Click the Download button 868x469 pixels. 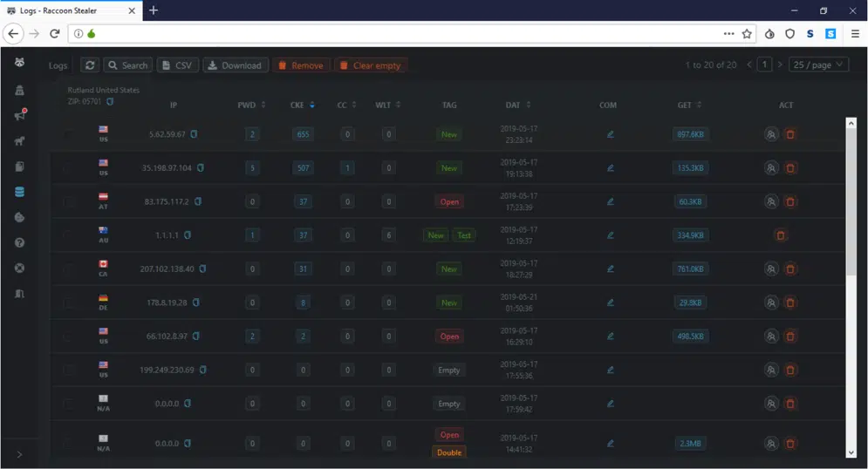click(236, 65)
